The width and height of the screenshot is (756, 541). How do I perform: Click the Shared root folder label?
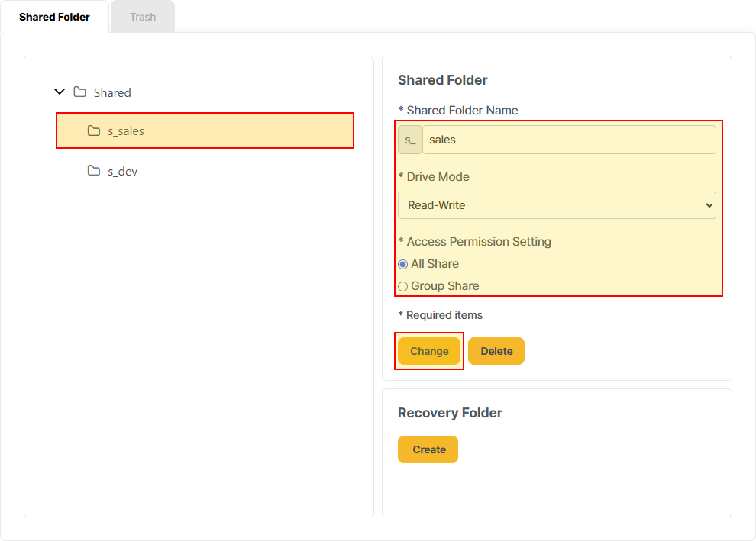[112, 93]
